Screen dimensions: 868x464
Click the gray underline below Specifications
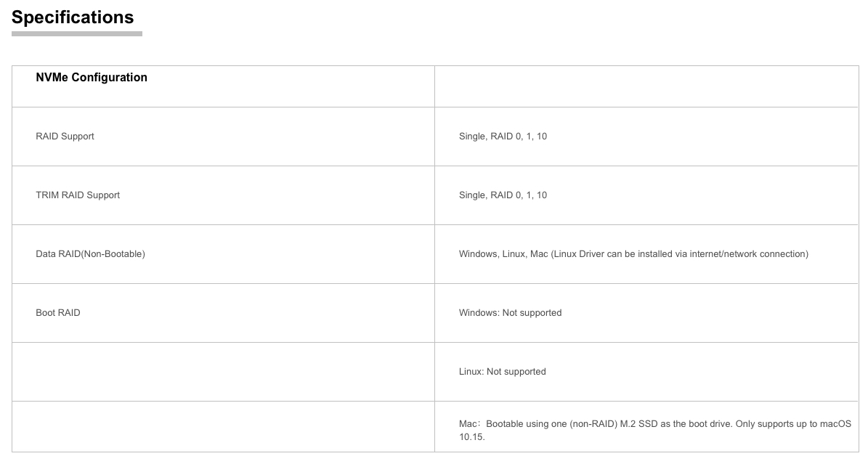[x=77, y=34]
